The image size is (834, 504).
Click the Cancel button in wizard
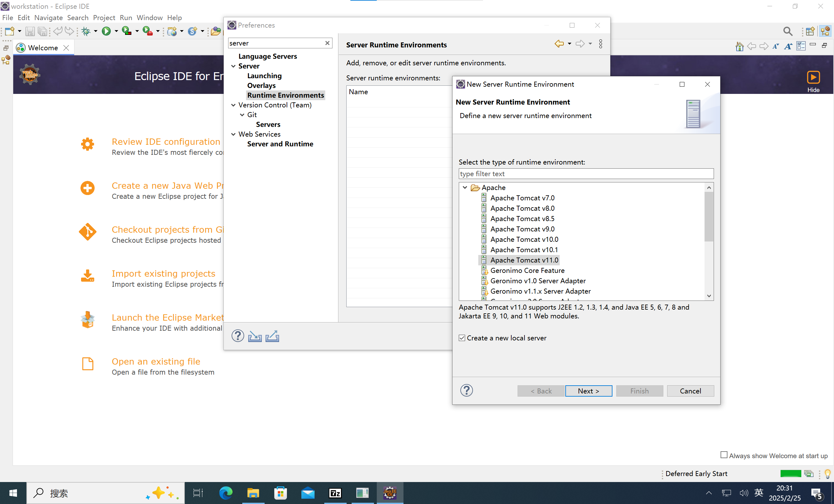tap(690, 391)
